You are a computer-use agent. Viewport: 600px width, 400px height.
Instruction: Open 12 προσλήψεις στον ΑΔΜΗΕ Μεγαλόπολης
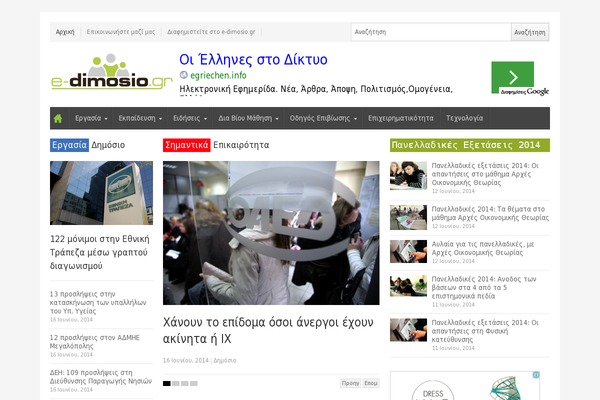coord(95,342)
